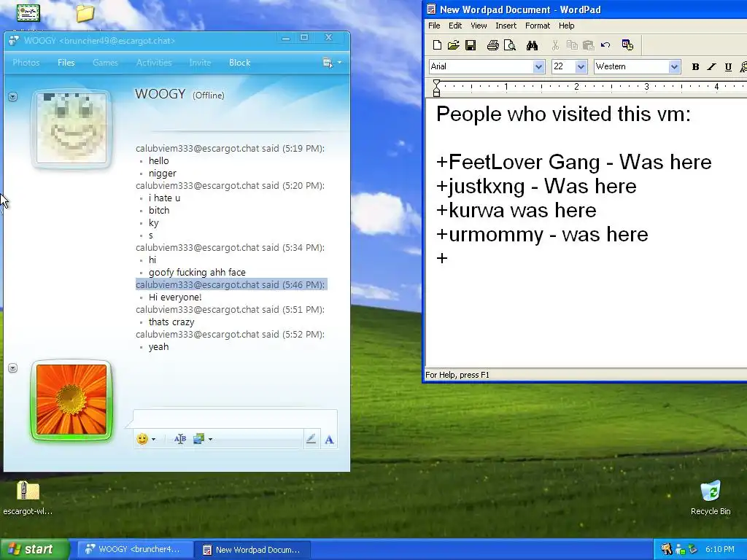Toggle Italic formatting in WordPad

(x=711, y=66)
